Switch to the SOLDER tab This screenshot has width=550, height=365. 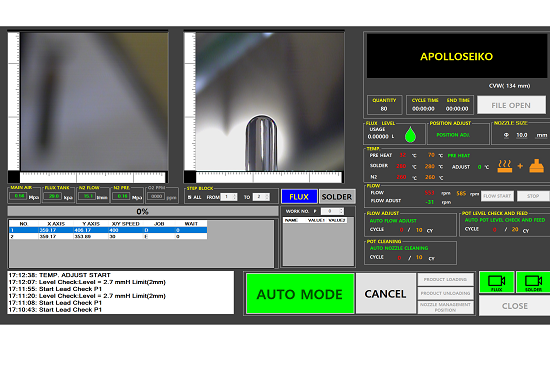(337, 197)
